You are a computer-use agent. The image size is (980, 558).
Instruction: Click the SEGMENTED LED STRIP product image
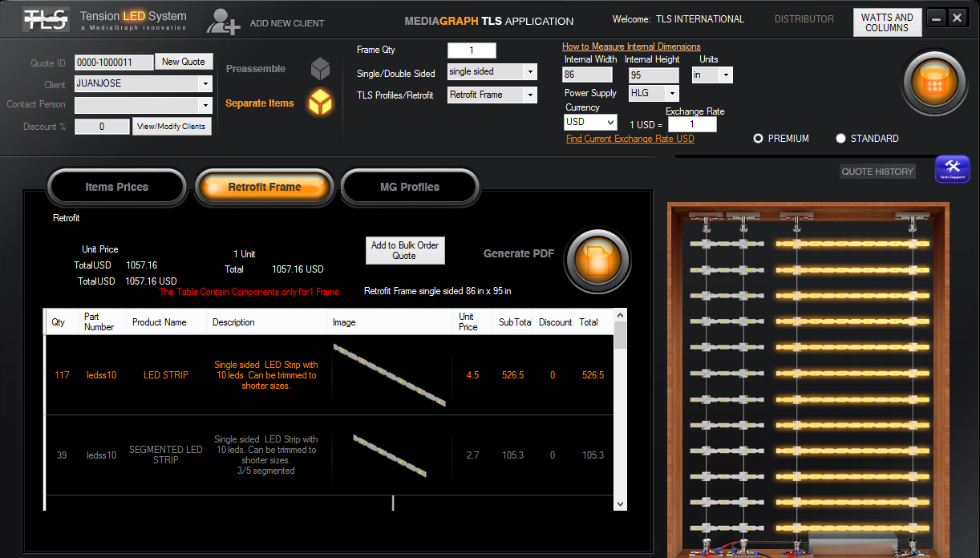click(x=390, y=455)
